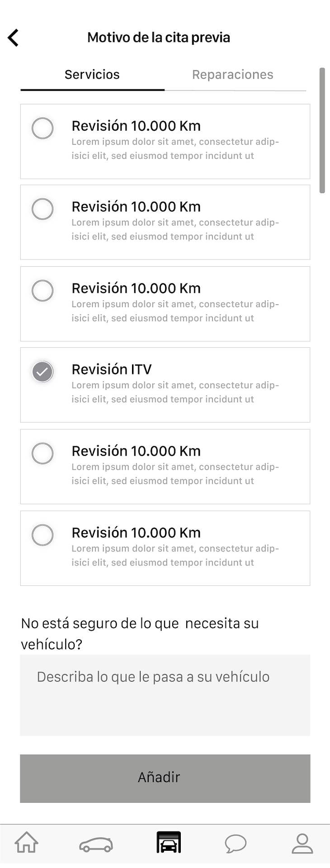Viewport: 330px width, 868px height.
Task: Click the Revisión ITV card title
Action: [x=112, y=369]
